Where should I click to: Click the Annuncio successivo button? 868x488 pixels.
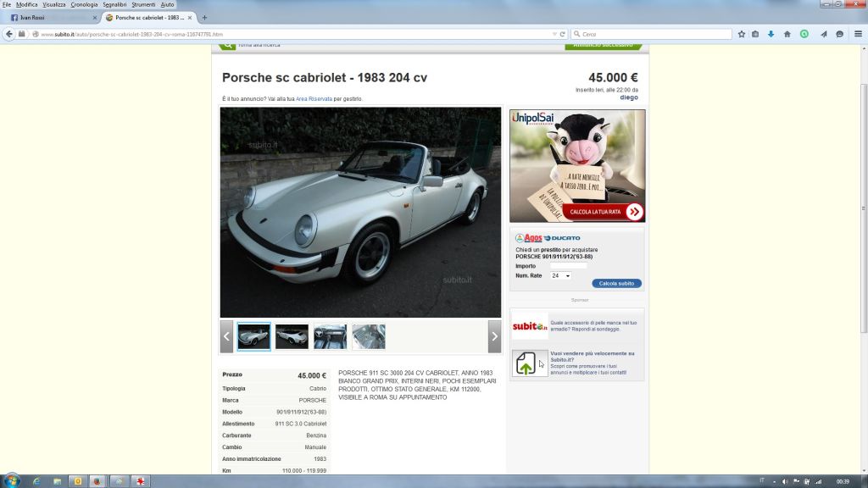[x=603, y=46]
